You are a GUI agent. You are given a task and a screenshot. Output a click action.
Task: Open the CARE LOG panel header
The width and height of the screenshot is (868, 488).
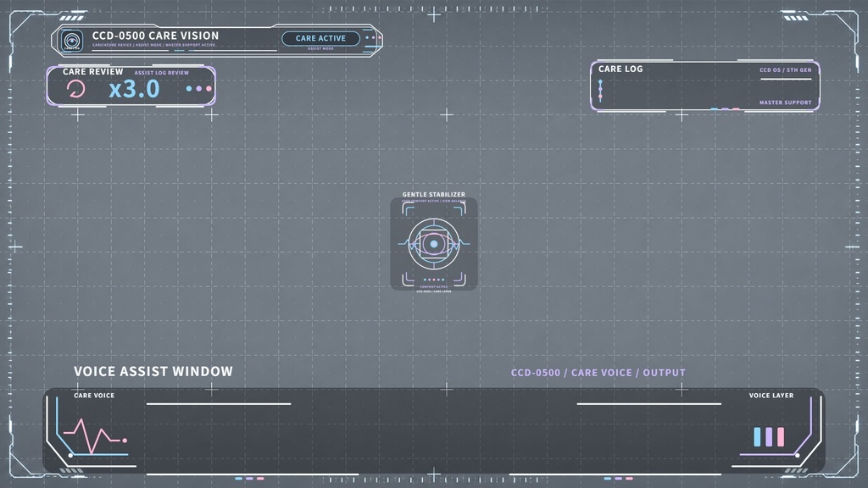coord(620,69)
